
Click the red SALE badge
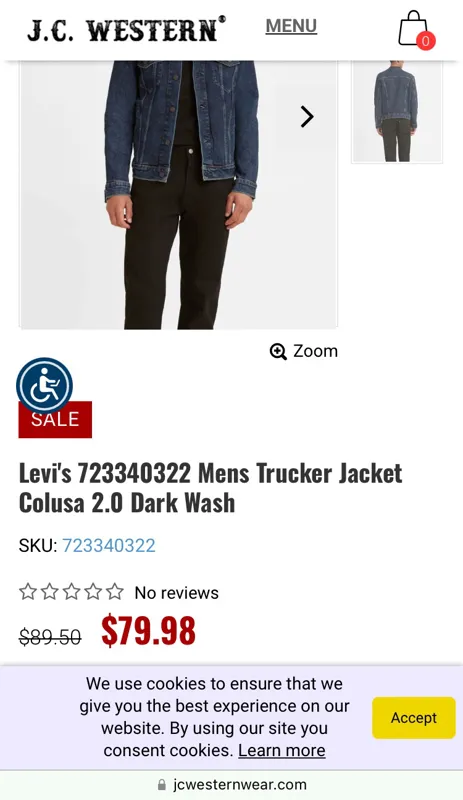55,419
